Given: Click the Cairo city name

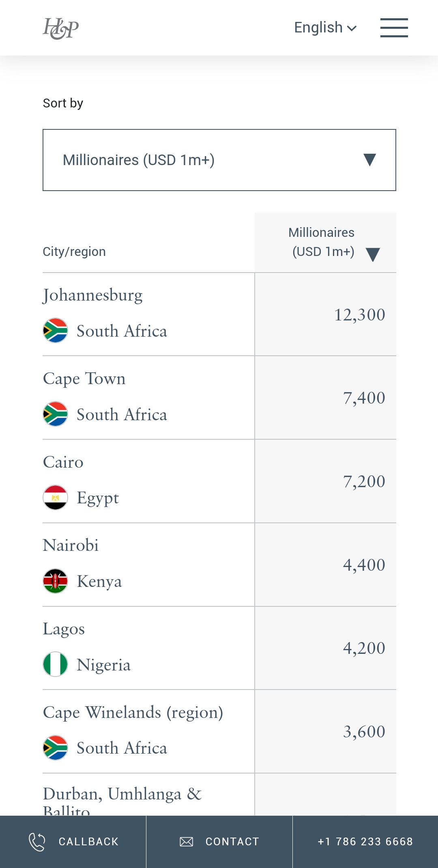Looking at the screenshot, I should pos(63,462).
